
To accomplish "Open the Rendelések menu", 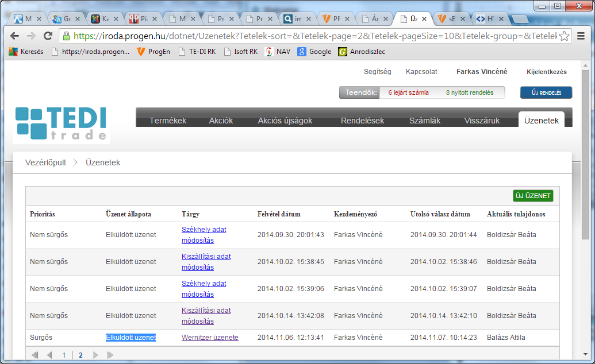I will pyautogui.click(x=362, y=121).
